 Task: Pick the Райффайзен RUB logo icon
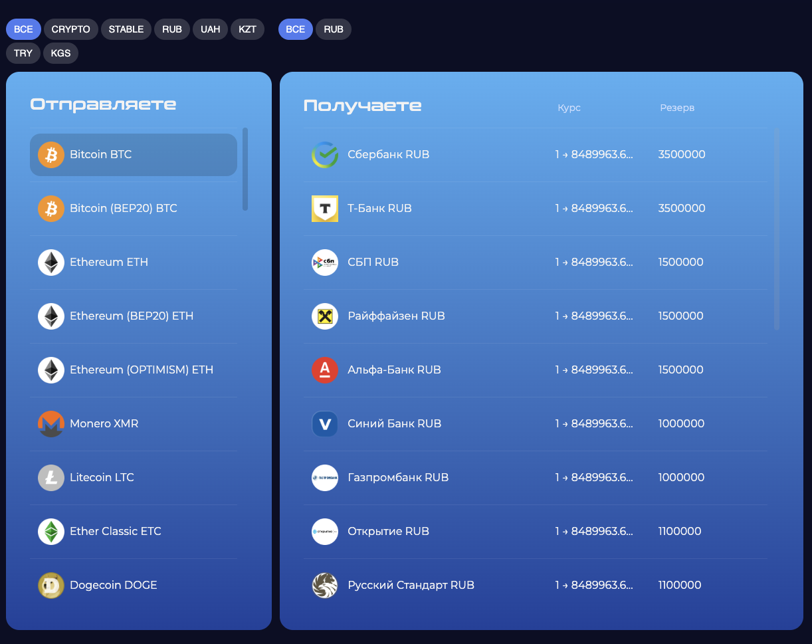click(325, 316)
